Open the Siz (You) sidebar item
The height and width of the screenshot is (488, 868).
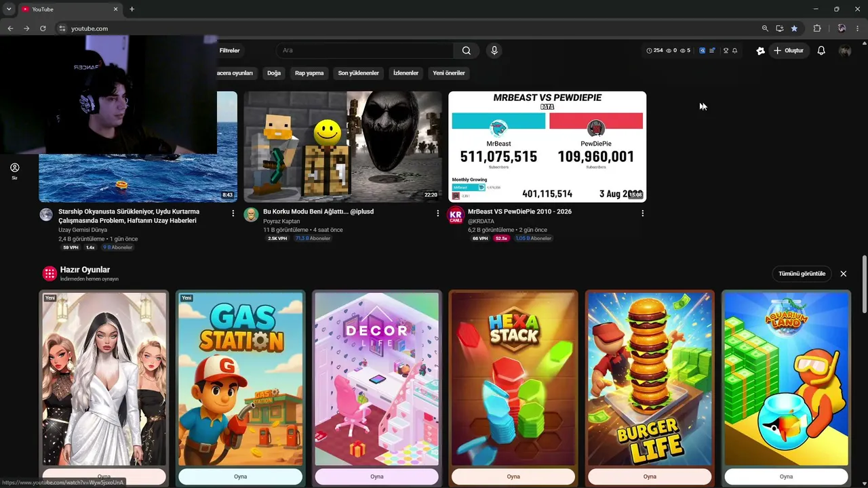tap(14, 171)
